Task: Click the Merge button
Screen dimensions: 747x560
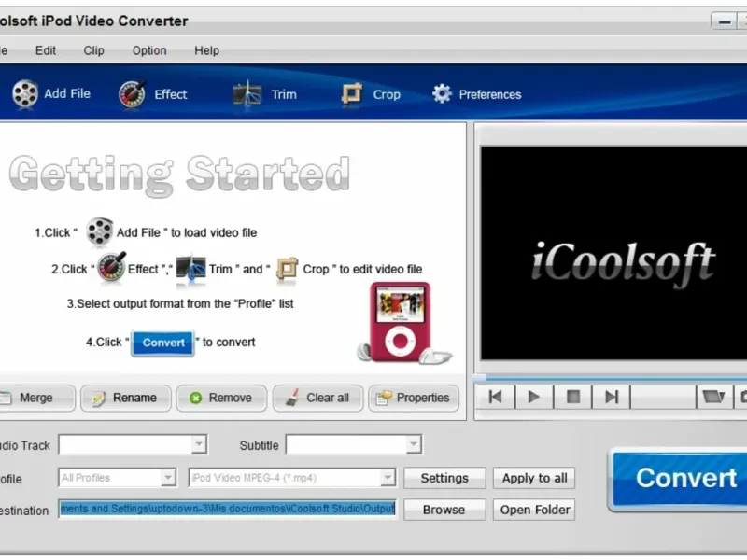Action: (x=36, y=399)
